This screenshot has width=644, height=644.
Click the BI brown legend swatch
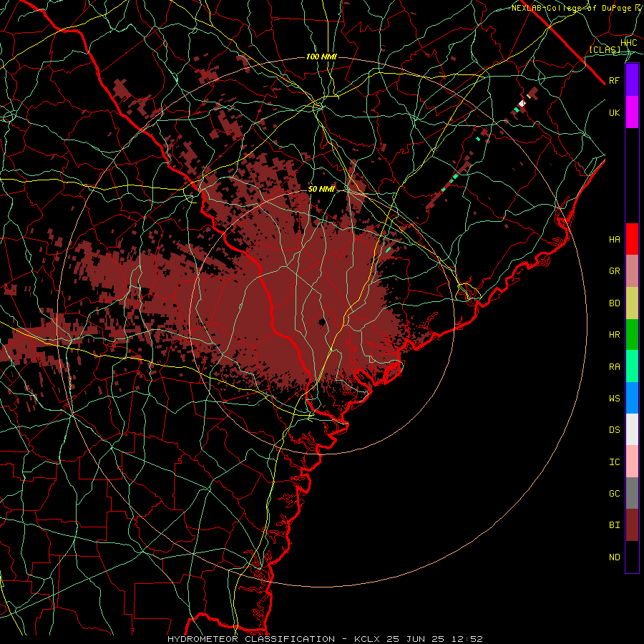click(632, 525)
